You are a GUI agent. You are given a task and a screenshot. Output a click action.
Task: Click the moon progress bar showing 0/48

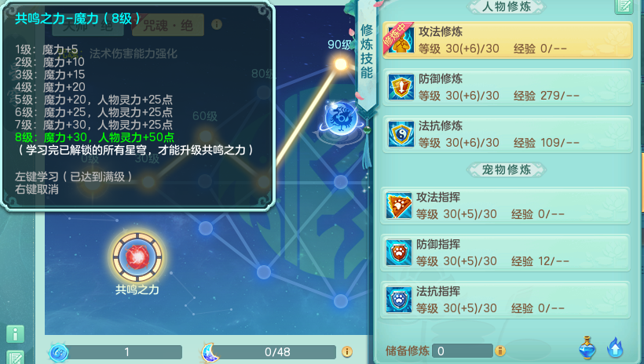pyautogui.click(x=275, y=352)
